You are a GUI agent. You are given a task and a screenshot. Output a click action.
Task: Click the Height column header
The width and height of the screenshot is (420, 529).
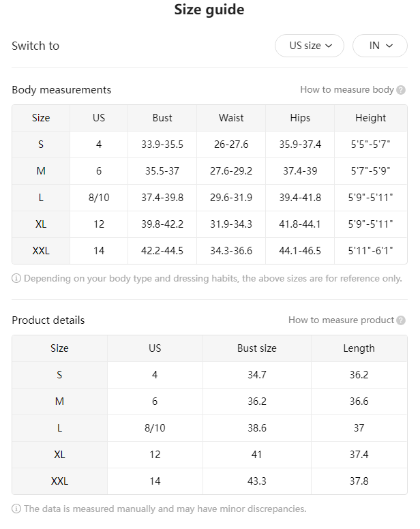(x=371, y=118)
